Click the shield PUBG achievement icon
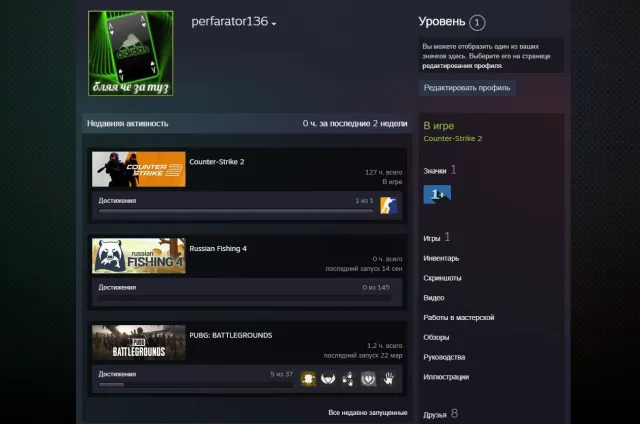640x424 pixels. [368, 379]
